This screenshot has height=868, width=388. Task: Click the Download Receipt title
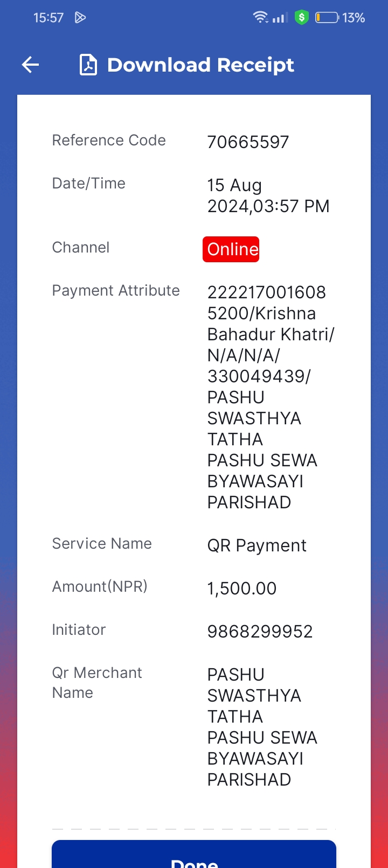pos(200,65)
